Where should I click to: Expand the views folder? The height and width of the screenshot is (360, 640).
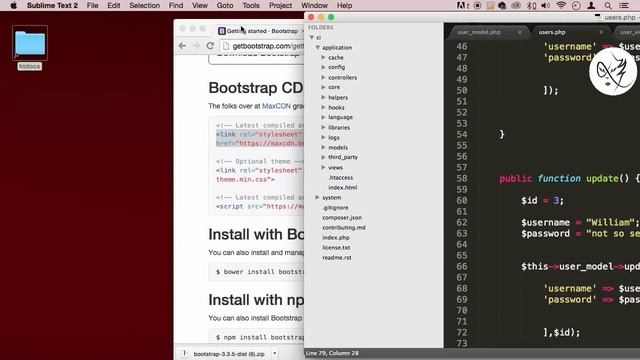[323, 168]
